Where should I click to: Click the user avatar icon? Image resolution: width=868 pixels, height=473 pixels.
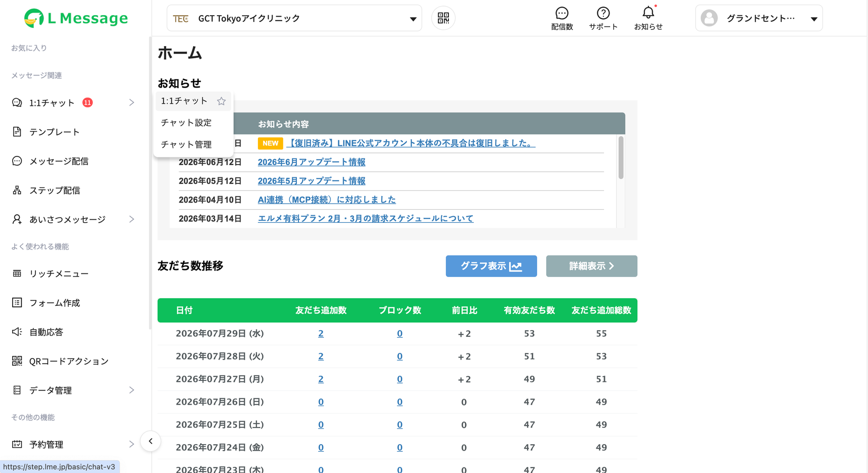[x=709, y=18]
